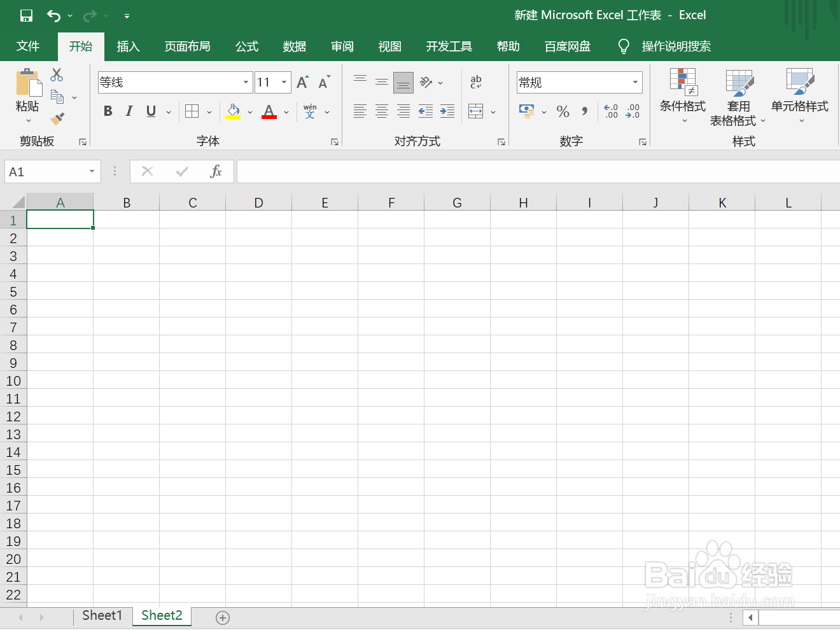Switch to the 插入 ribbon tab
840x630 pixels.
click(128, 46)
